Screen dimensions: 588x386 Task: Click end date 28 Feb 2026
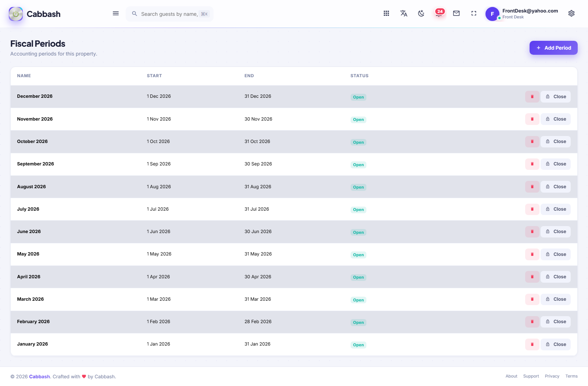(258, 322)
